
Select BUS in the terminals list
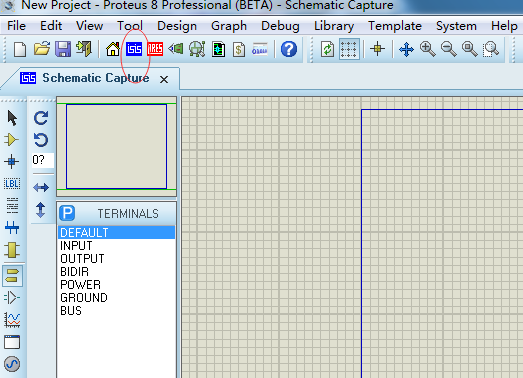click(116, 311)
